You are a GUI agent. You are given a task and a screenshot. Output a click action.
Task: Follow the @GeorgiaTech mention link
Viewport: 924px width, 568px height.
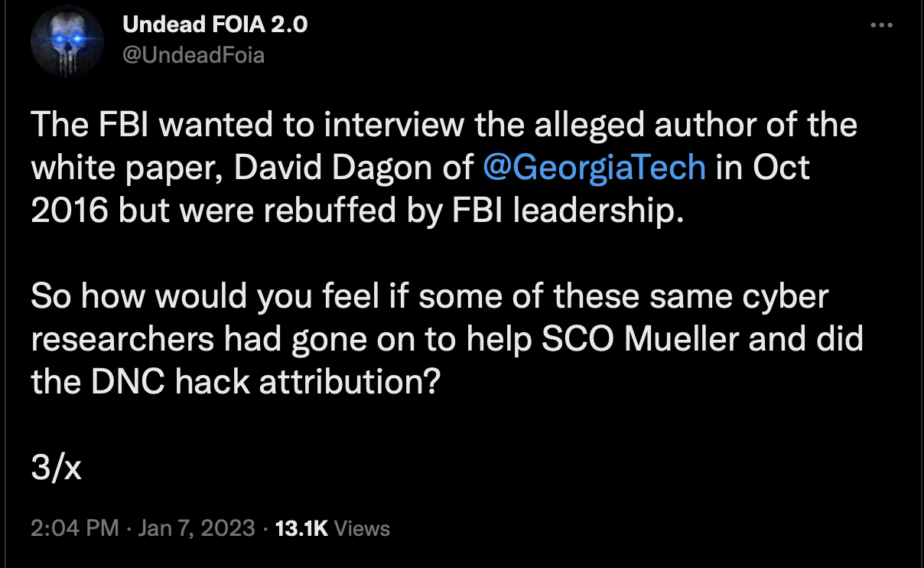click(595, 166)
